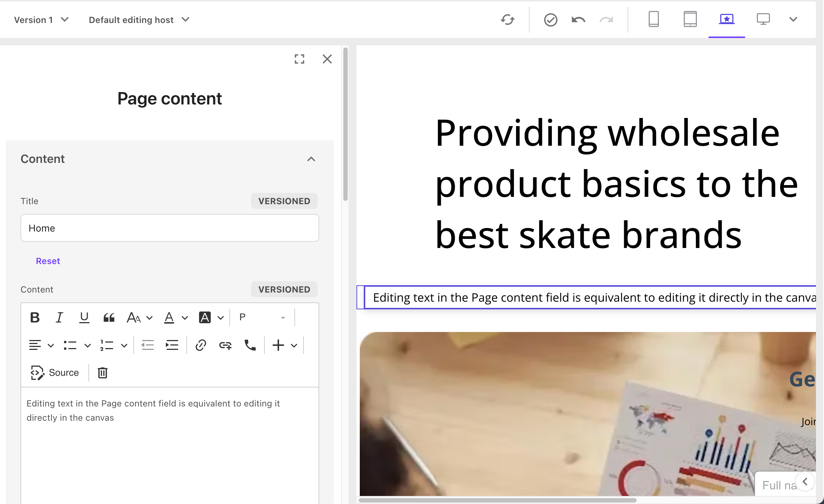Open more device options chevron

click(793, 19)
